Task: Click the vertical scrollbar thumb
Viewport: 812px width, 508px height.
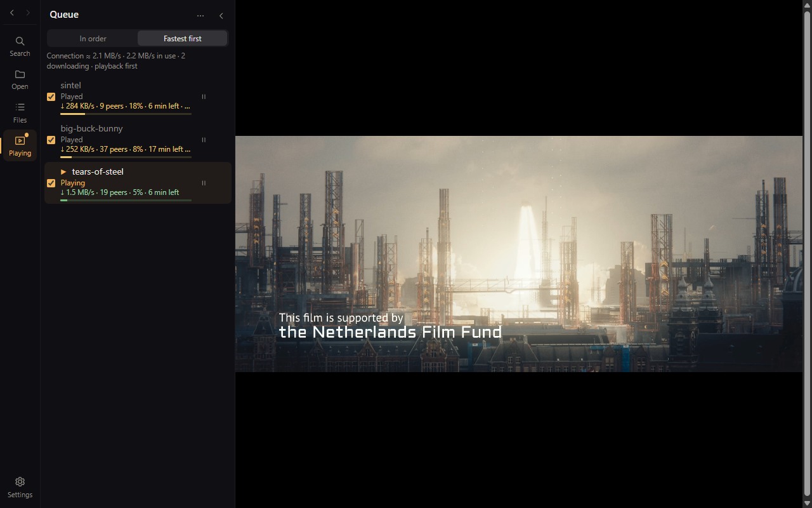Action: 807,253
